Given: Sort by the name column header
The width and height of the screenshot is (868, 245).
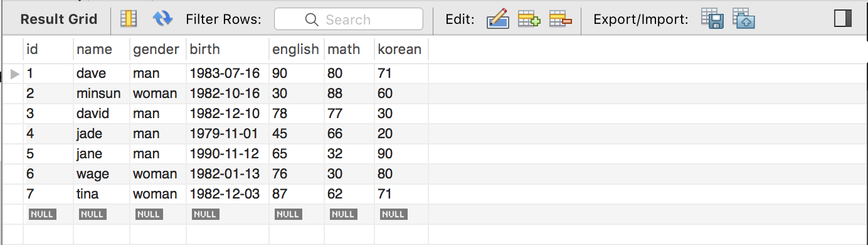Looking at the screenshot, I should point(102,49).
